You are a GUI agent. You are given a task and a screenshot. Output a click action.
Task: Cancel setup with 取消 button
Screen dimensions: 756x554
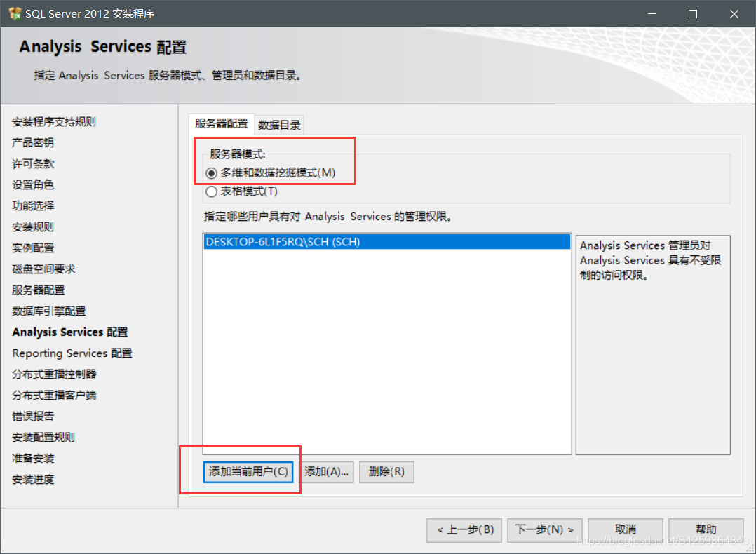(x=626, y=530)
